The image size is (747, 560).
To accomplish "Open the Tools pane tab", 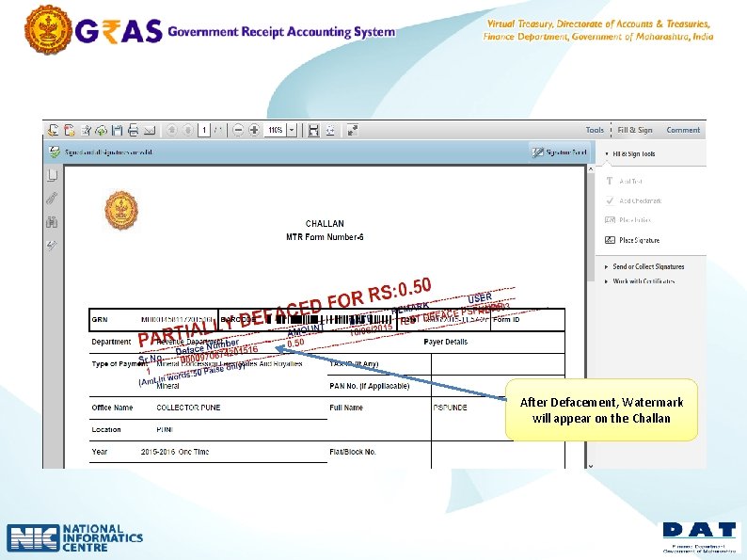I will pyautogui.click(x=595, y=130).
